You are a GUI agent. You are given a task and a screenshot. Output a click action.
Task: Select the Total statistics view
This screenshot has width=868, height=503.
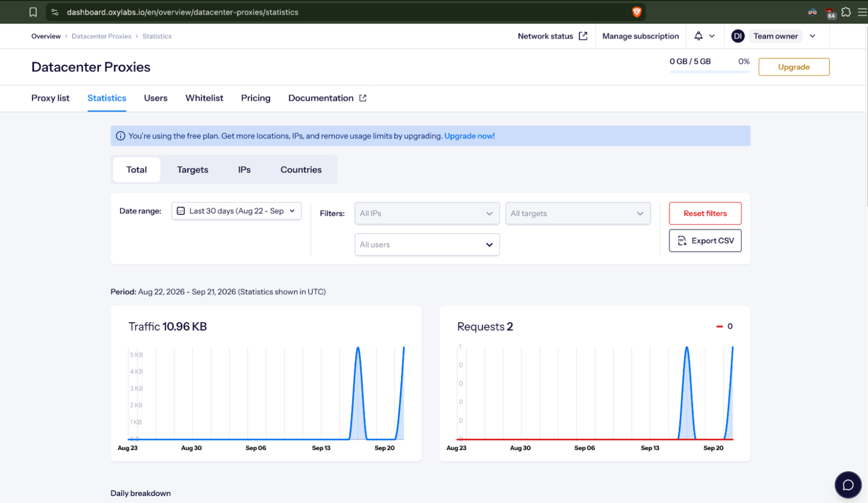click(136, 170)
